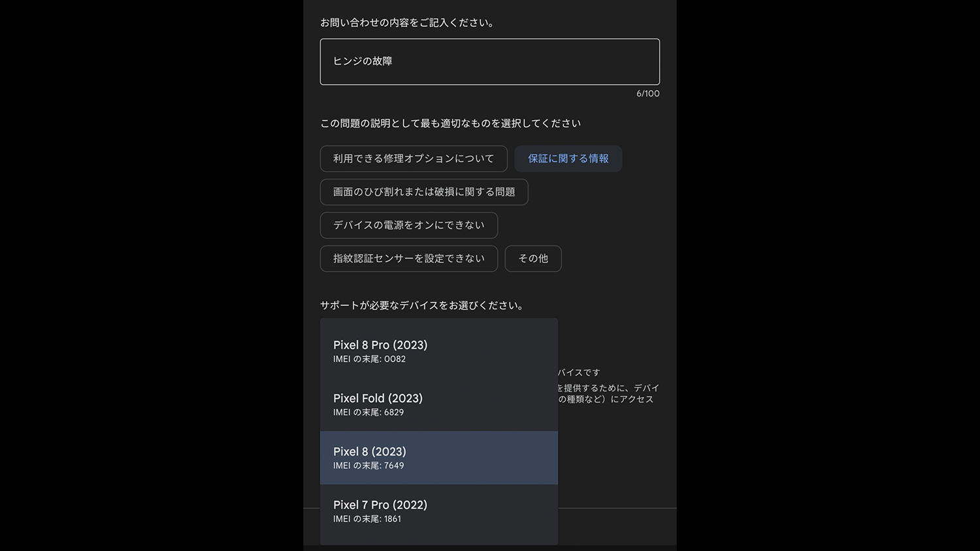Select the 利用できる修理オプションについて chip
The height and width of the screenshot is (551, 980).
coord(414,159)
